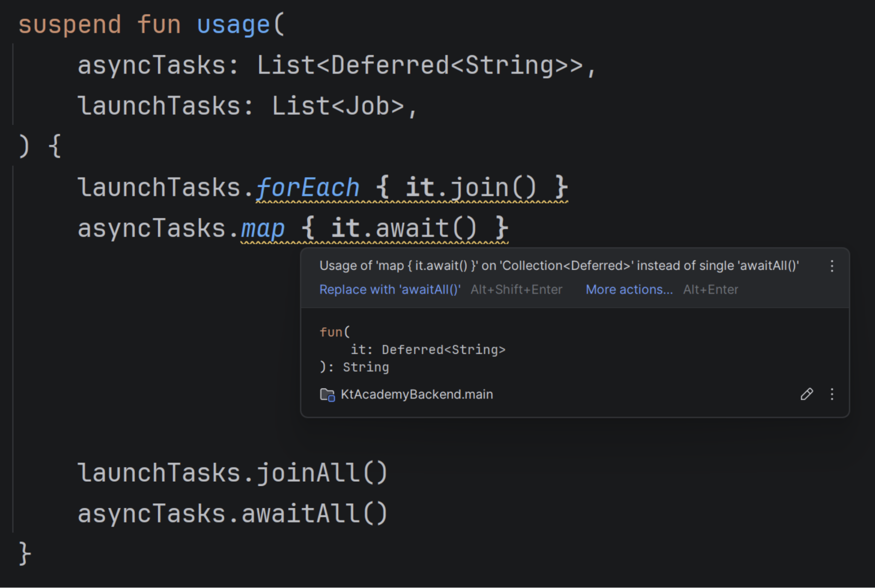Click the pencil edit icon in popup
The height and width of the screenshot is (588, 875).
(x=806, y=394)
